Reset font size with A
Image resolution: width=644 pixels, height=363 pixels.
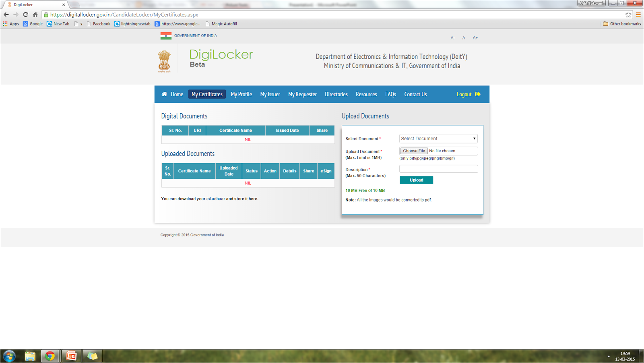point(464,38)
